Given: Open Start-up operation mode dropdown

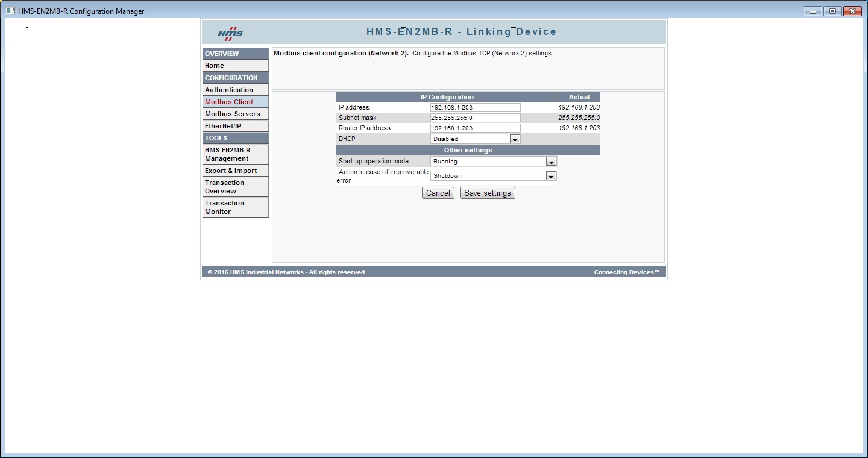Looking at the screenshot, I should tap(493, 162).
